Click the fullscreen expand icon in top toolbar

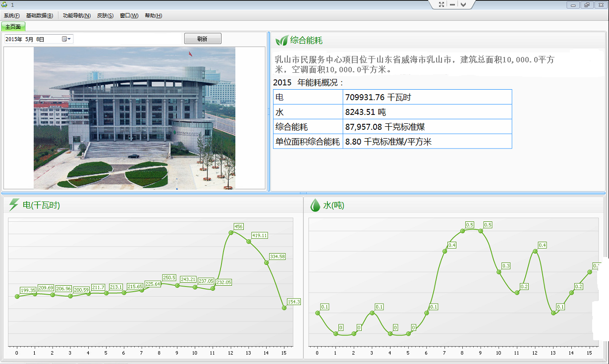coord(442,4)
